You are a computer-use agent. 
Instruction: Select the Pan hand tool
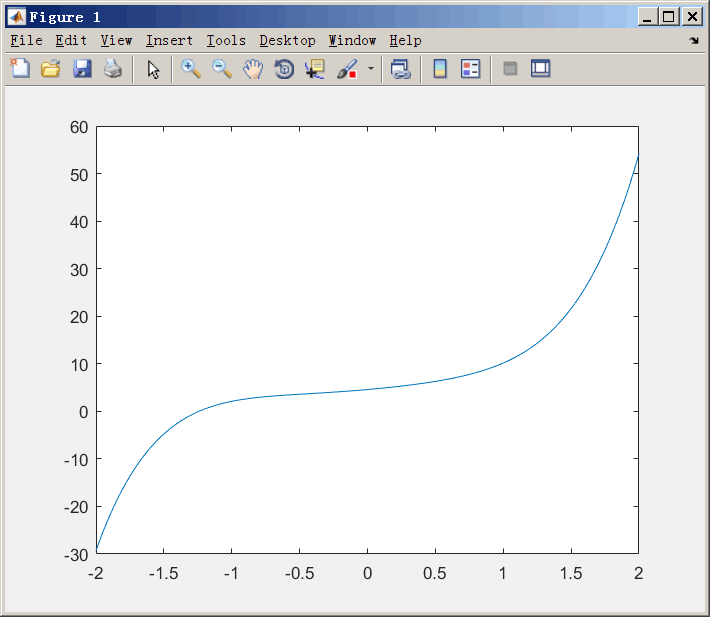click(253, 69)
